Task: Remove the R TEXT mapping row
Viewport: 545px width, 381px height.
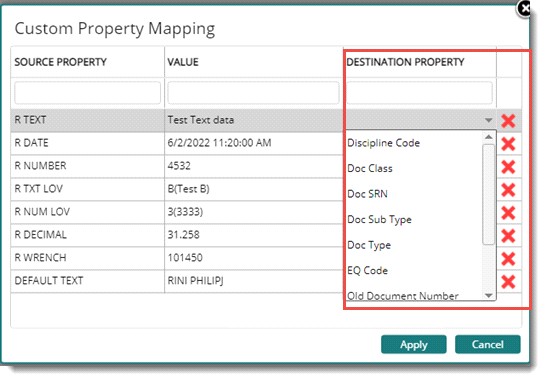Action: pos(508,121)
